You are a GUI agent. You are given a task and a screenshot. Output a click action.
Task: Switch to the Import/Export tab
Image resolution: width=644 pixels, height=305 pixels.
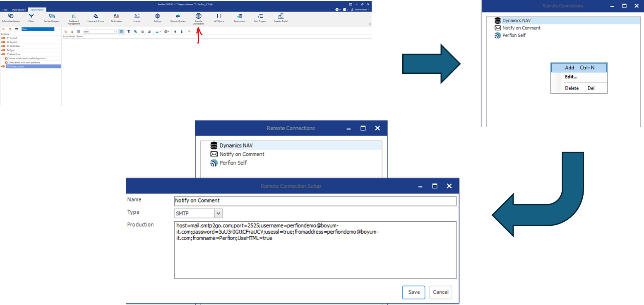click(19, 10)
